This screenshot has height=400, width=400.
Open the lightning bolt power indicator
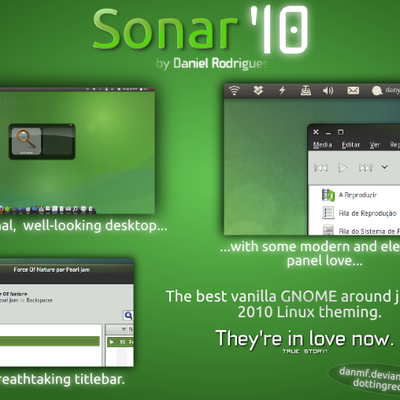pyautogui.click(x=282, y=90)
